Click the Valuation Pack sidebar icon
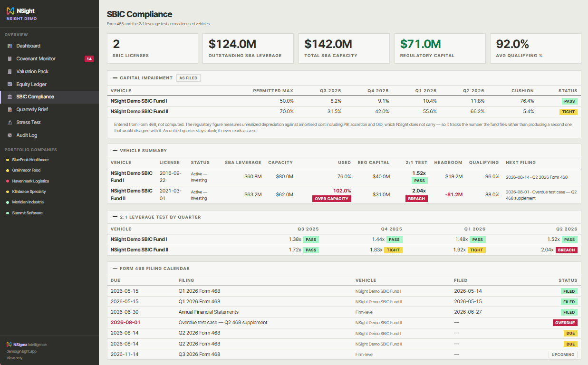The height and width of the screenshot is (365, 588). click(10, 72)
